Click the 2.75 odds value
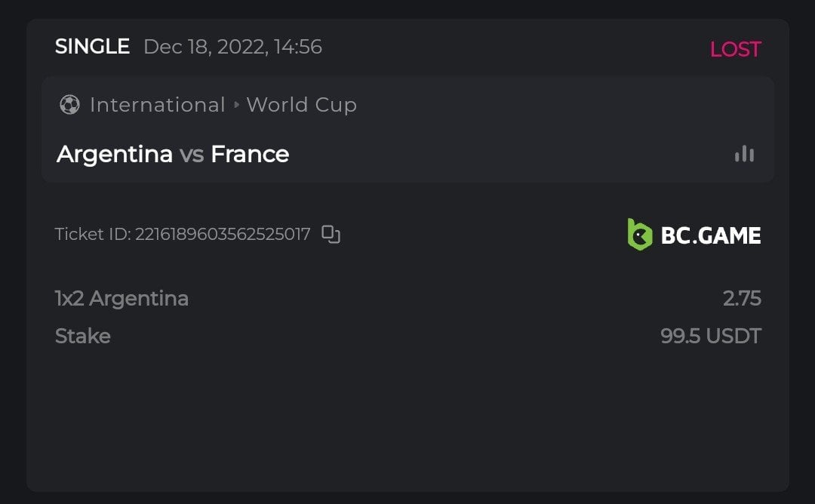The image size is (815, 504). point(741,299)
